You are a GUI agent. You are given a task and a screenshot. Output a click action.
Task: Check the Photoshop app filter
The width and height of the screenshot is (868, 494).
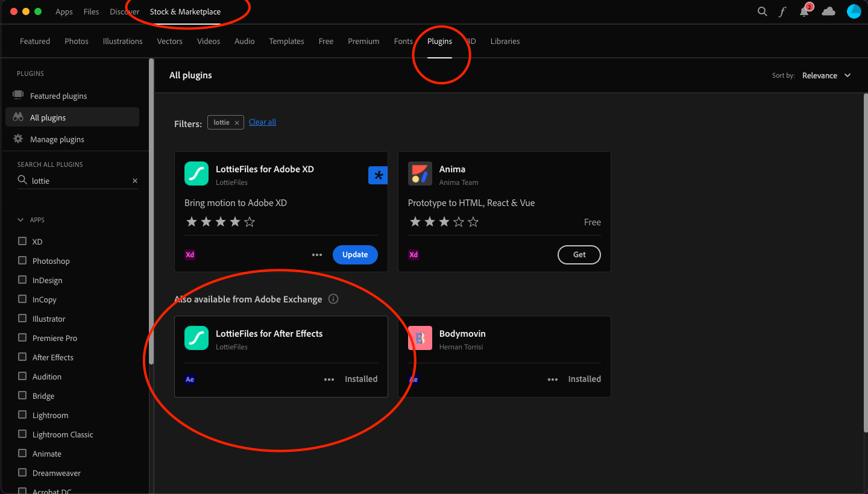click(x=22, y=260)
